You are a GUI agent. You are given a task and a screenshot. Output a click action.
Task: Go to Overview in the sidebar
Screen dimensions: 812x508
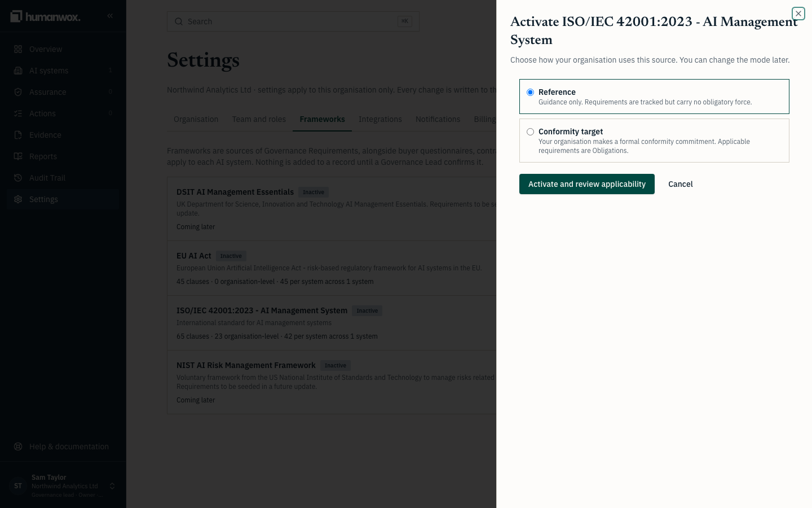pos(63,49)
